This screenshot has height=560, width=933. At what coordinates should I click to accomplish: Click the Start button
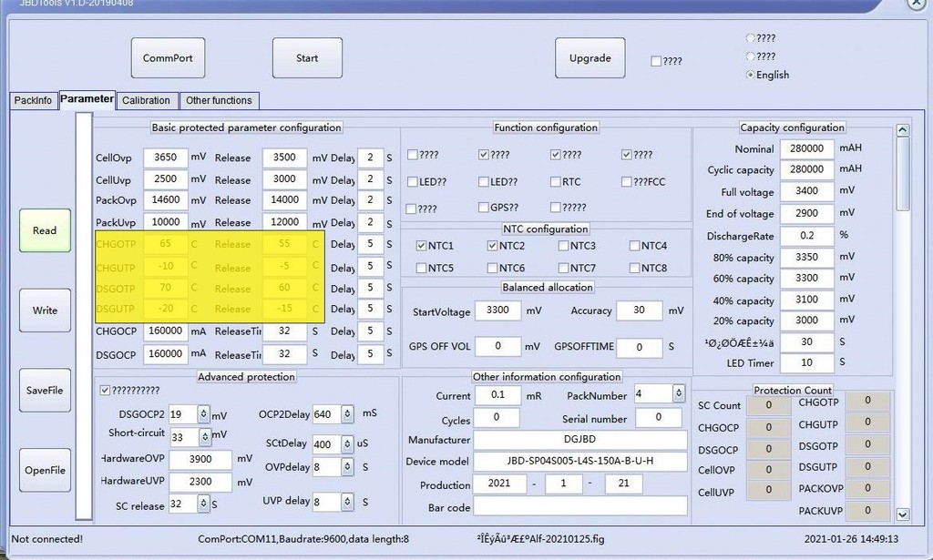307,58
